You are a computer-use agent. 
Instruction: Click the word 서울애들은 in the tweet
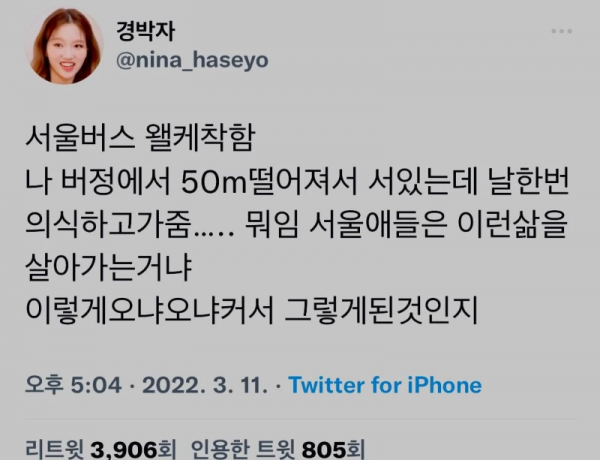[x=377, y=224]
